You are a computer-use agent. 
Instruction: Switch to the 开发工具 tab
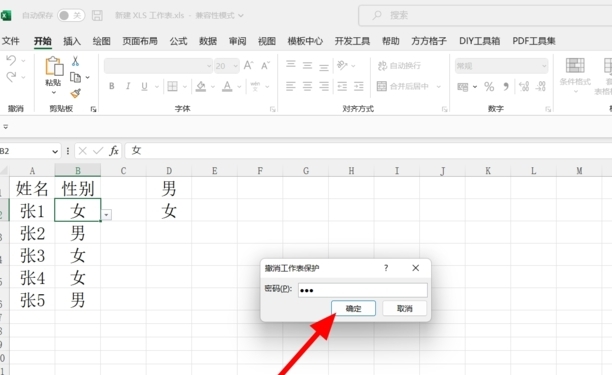[x=352, y=41]
